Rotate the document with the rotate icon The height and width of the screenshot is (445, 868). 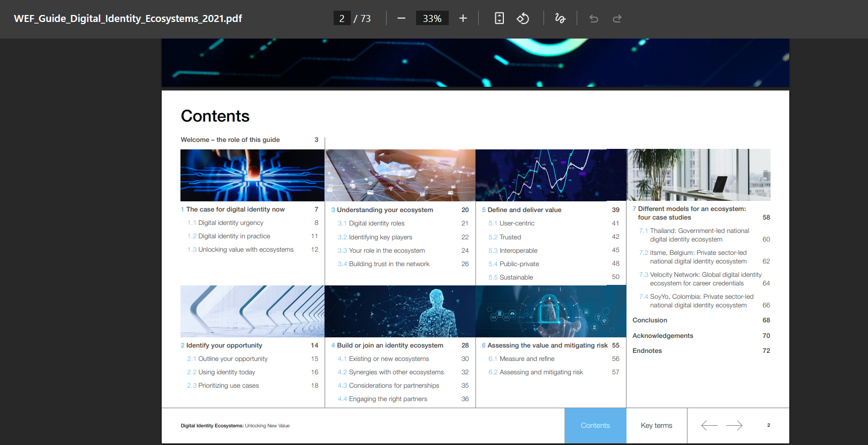pyautogui.click(x=523, y=19)
